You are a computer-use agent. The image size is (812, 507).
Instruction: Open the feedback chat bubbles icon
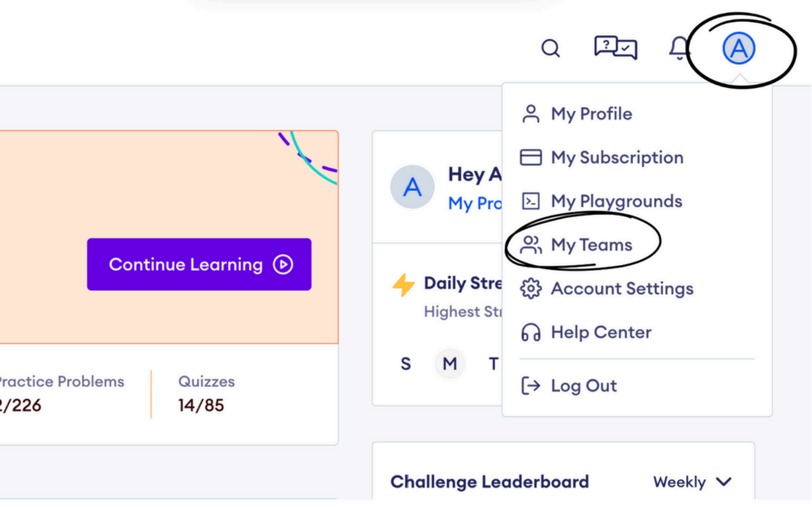(x=615, y=47)
